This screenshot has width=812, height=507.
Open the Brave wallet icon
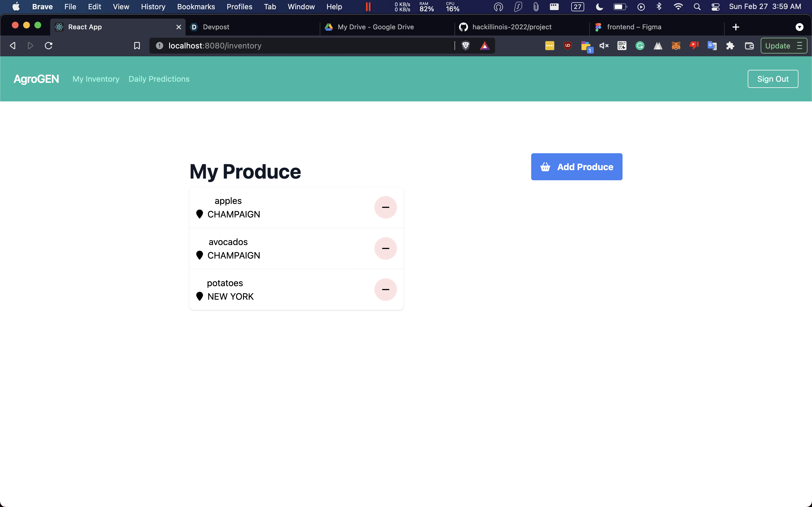pyautogui.click(x=749, y=46)
